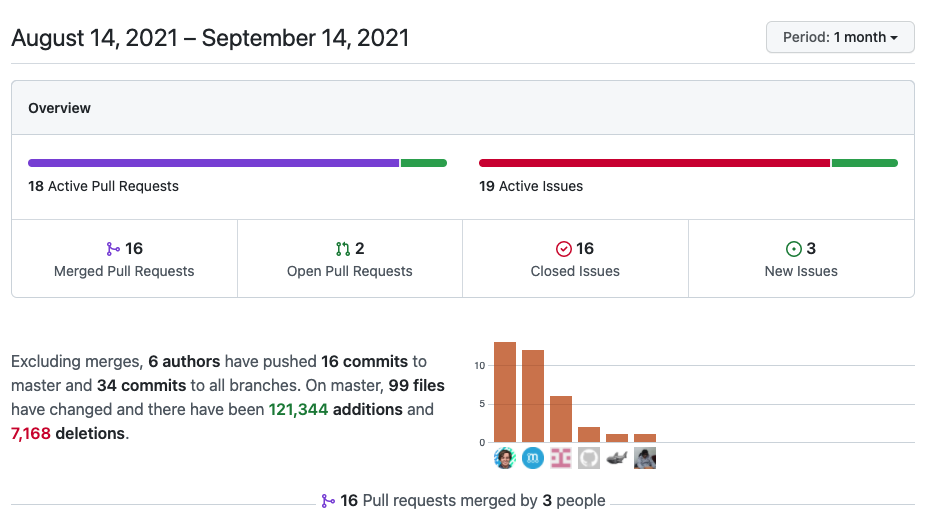The height and width of the screenshot is (520, 933).
Task: Open the Period: 1 month dropdown
Action: 840,37
